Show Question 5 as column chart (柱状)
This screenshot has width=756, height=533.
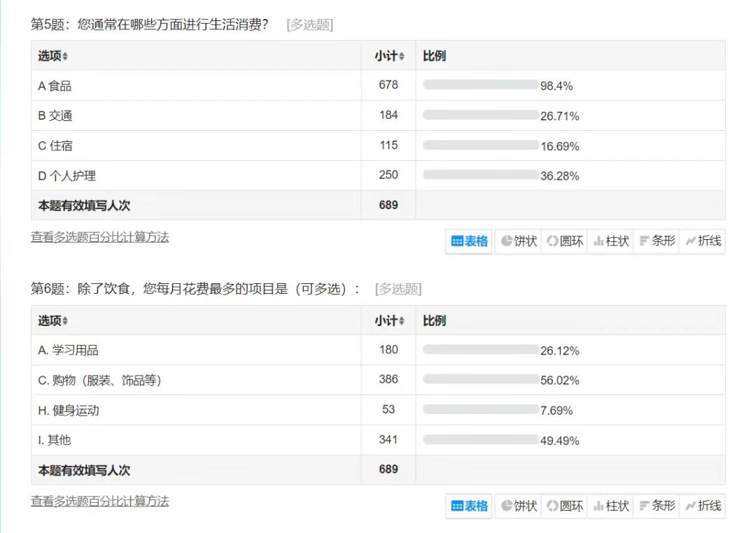(610, 241)
